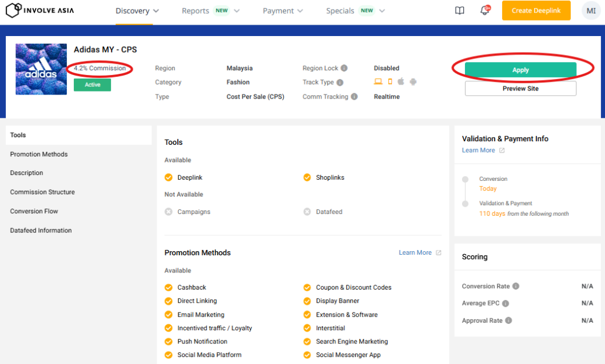Open the notifications bell icon
Viewport: 605px width, 364px height.
click(x=484, y=11)
